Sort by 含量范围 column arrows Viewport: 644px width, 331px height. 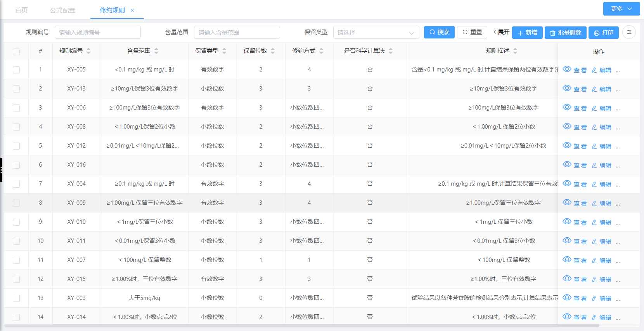pyautogui.click(x=156, y=51)
